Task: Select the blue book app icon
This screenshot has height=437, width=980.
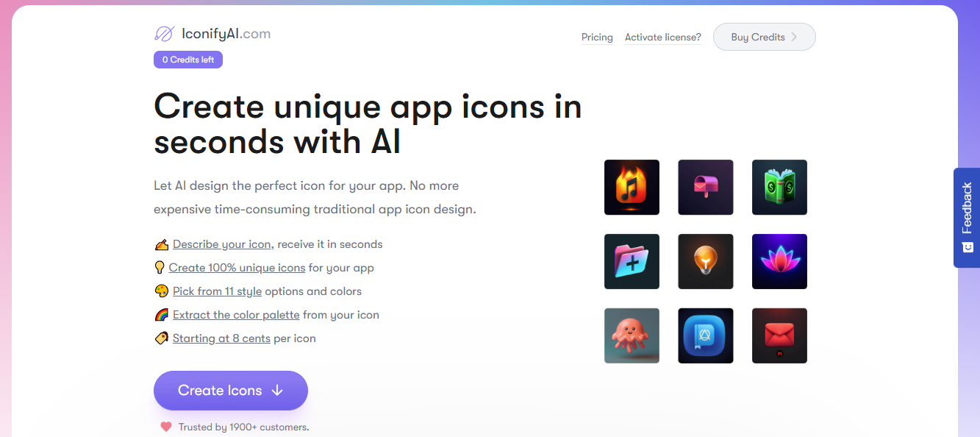Action: click(706, 335)
